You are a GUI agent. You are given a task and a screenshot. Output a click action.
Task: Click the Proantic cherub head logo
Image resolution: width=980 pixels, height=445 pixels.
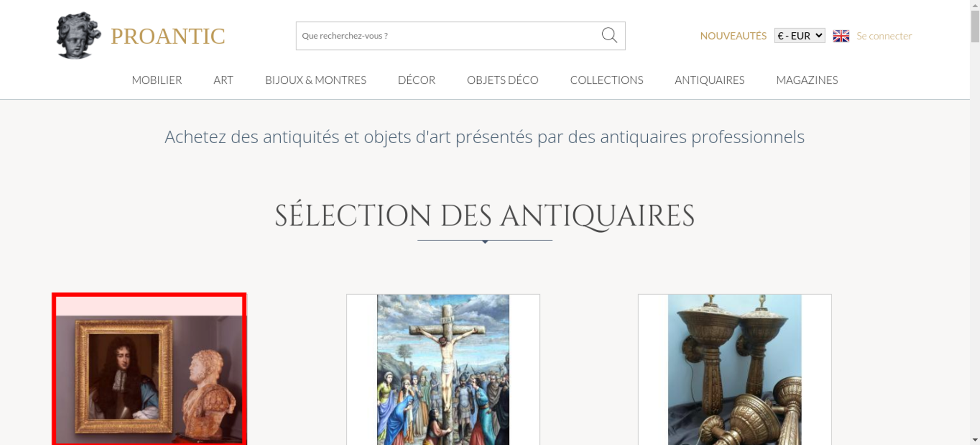pyautogui.click(x=77, y=36)
